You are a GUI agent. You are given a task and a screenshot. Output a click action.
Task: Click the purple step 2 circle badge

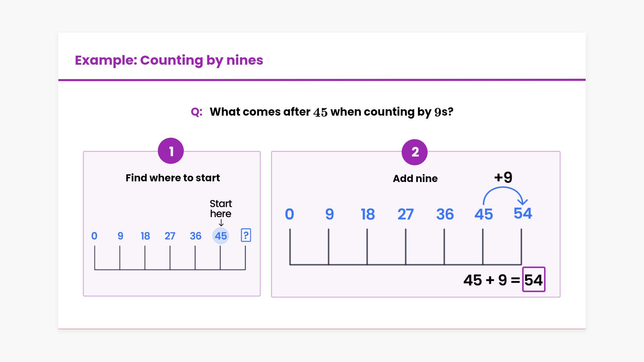coord(415,152)
